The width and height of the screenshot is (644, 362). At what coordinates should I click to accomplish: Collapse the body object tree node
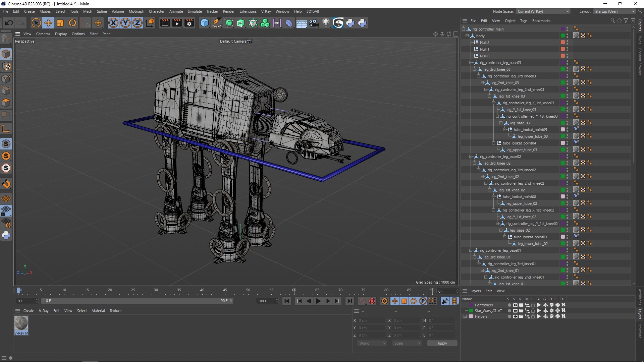coord(467,36)
